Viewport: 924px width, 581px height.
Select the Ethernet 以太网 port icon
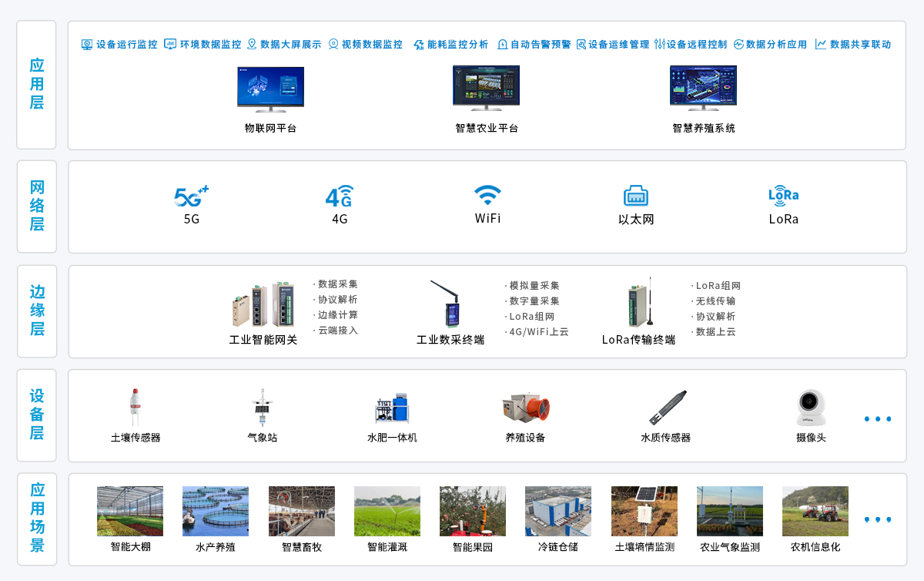636,196
